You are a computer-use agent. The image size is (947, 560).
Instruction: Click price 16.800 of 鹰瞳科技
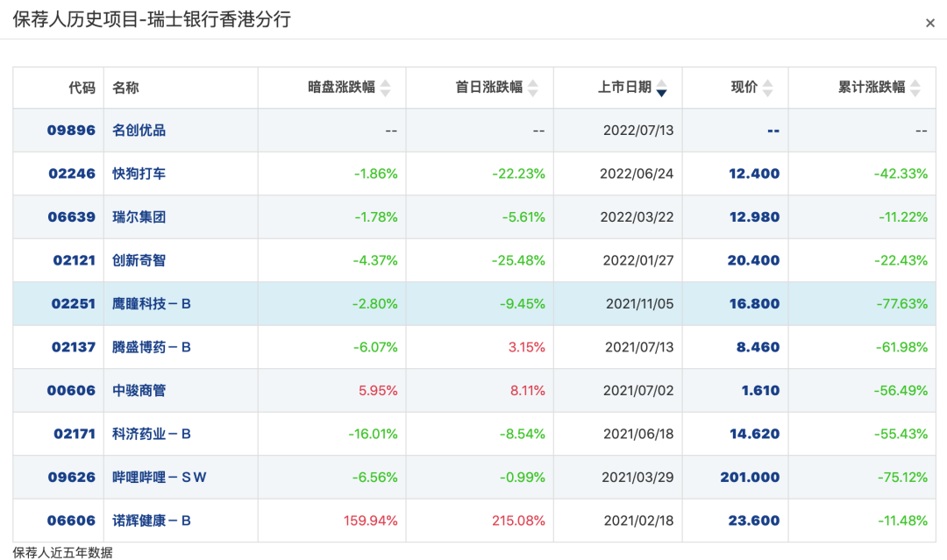pyautogui.click(x=754, y=303)
